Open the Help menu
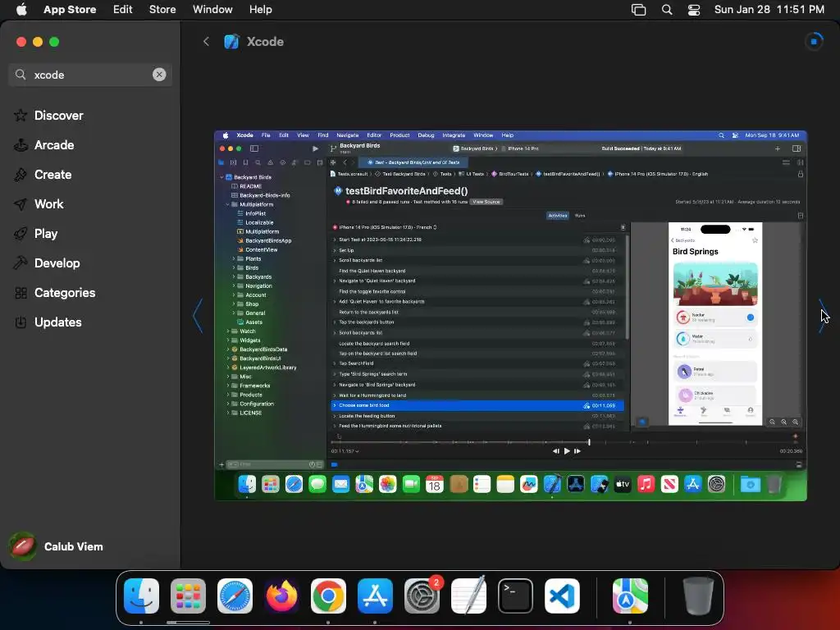The height and width of the screenshot is (630, 840). click(x=260, y=9)
